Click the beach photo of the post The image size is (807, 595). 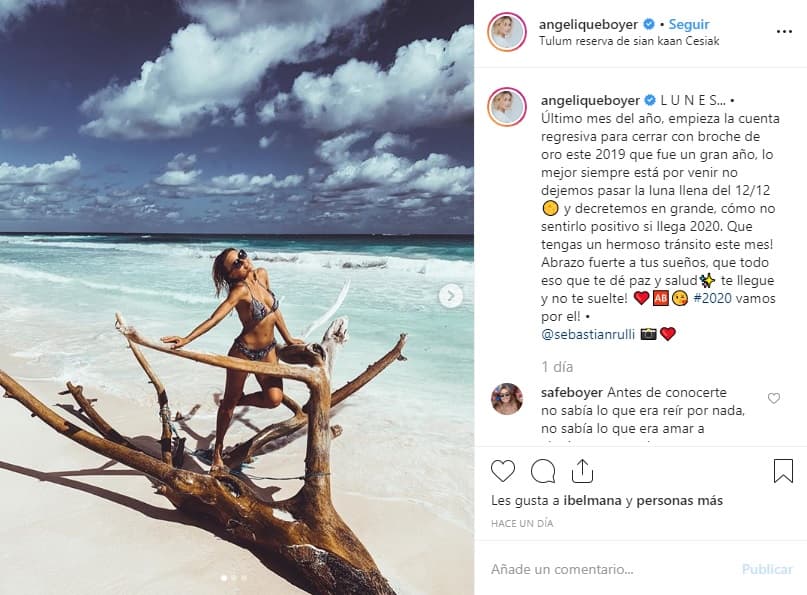pyautogui.click(x=237, y=297)
